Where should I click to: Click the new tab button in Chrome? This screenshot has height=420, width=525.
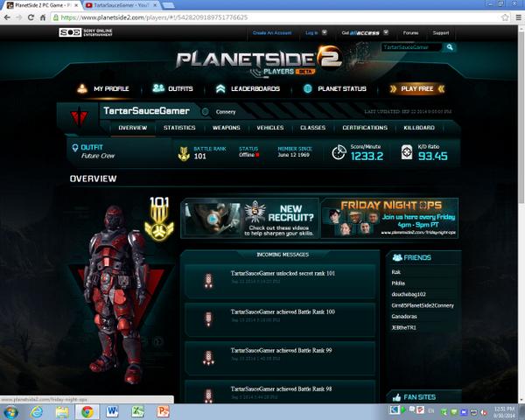[x=168, y=5]
